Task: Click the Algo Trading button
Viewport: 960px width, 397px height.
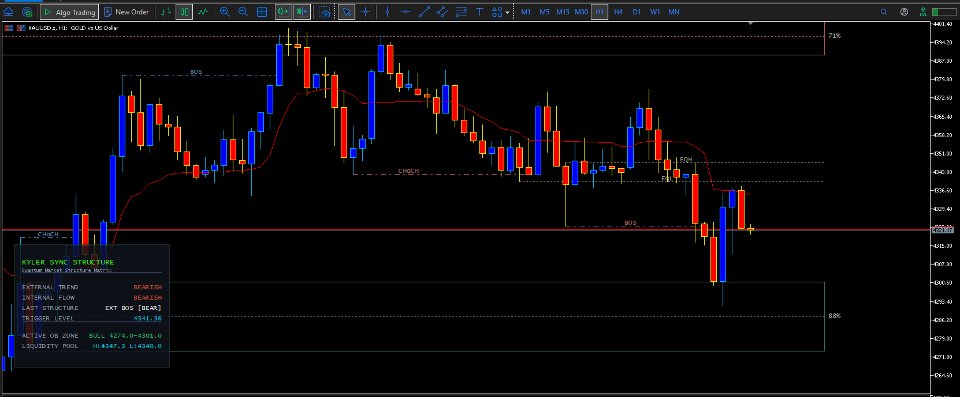Action: pyautogui.click(x=69, y=12)
